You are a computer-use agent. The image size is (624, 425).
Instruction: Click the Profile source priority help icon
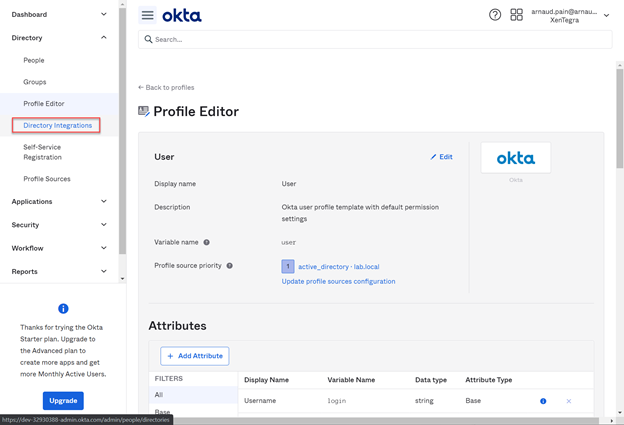(x=229, y=266)
